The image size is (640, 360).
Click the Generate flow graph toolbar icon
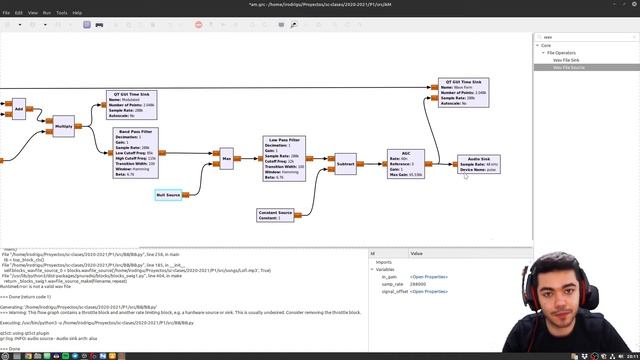tap(211, 25)
